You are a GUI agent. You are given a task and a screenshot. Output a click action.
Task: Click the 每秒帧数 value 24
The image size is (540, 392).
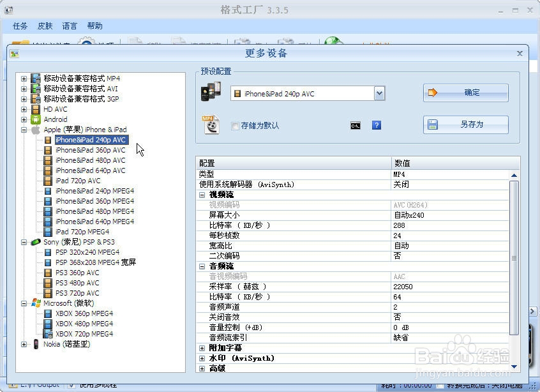point(397,236)
